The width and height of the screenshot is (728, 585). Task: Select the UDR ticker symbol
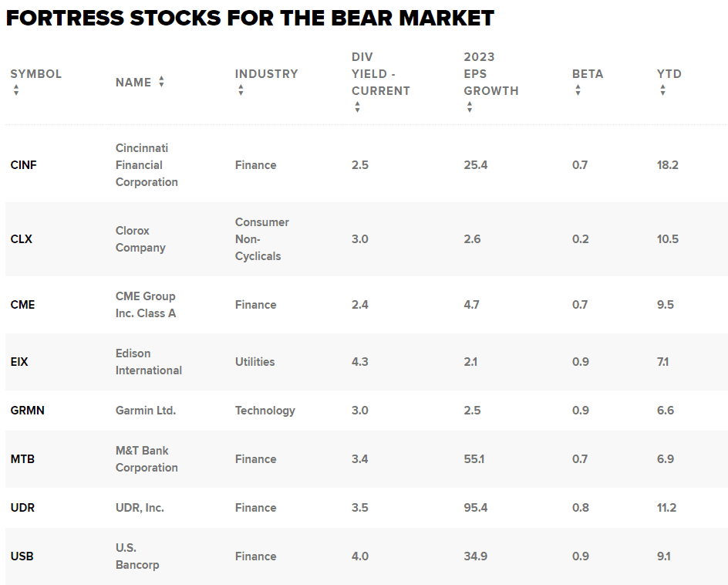22,508
